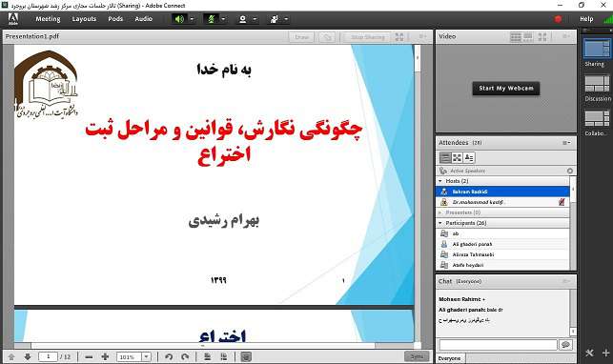Rotate document clockwise icon

(x=185, y=357)
